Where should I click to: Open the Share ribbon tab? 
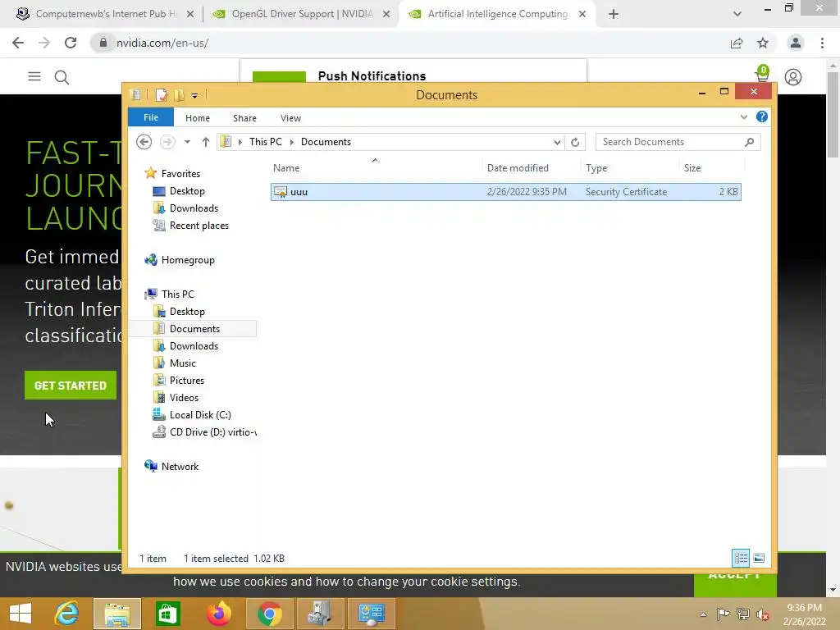point(244,118)
